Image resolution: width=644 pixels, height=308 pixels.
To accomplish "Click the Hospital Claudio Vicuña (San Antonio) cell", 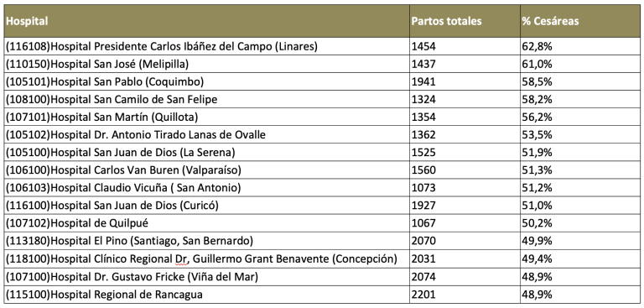I will [207, 188].
